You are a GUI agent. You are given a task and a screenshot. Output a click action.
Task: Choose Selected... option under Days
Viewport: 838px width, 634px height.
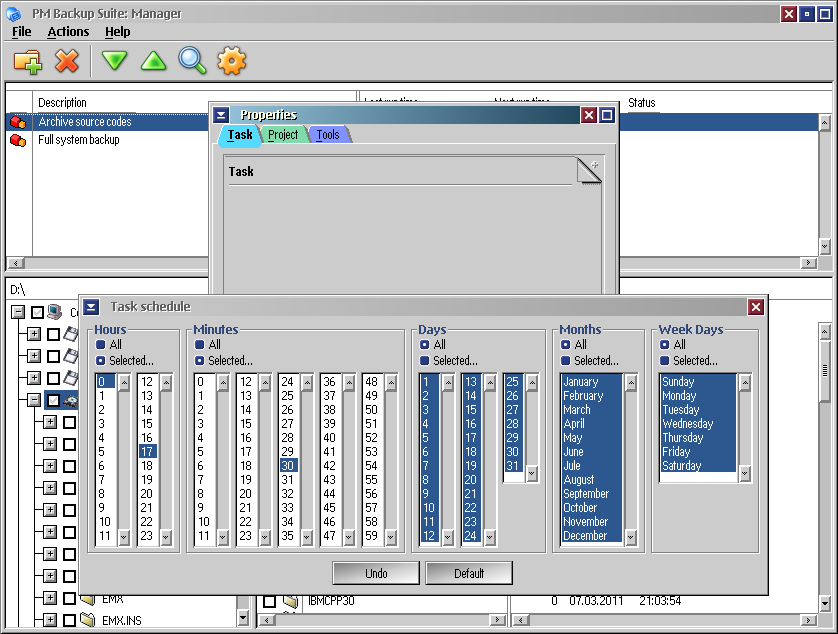click(425, 361)
